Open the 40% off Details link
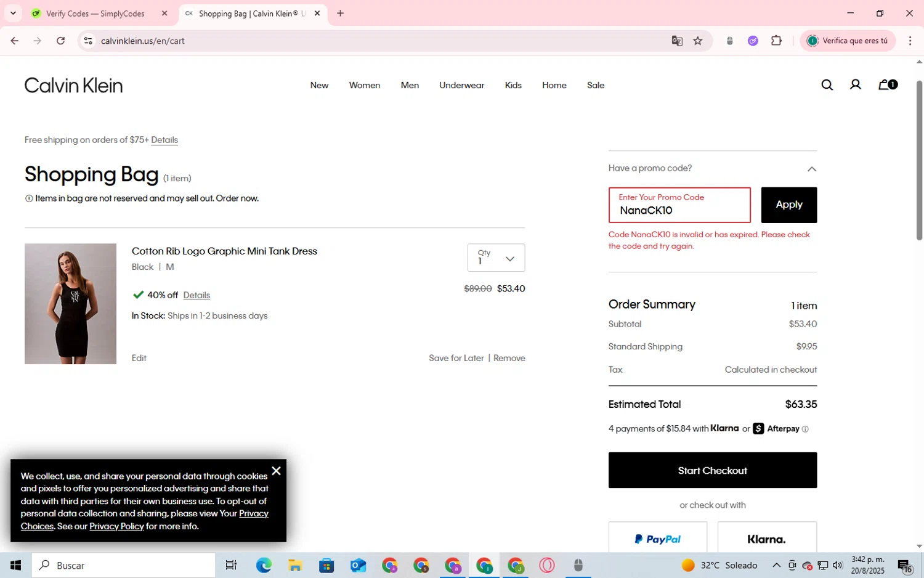The height and width of the screenshot is (578, 924). [x=197, y=295]
